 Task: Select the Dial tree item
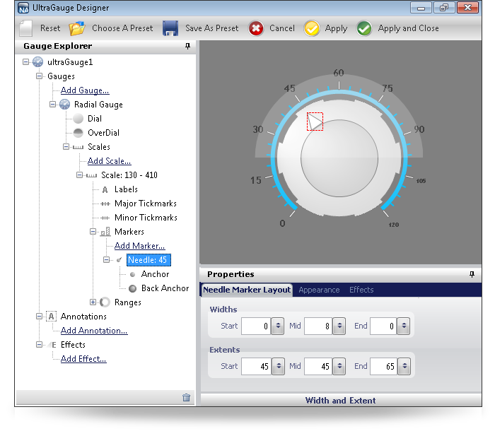click(95, 119)
